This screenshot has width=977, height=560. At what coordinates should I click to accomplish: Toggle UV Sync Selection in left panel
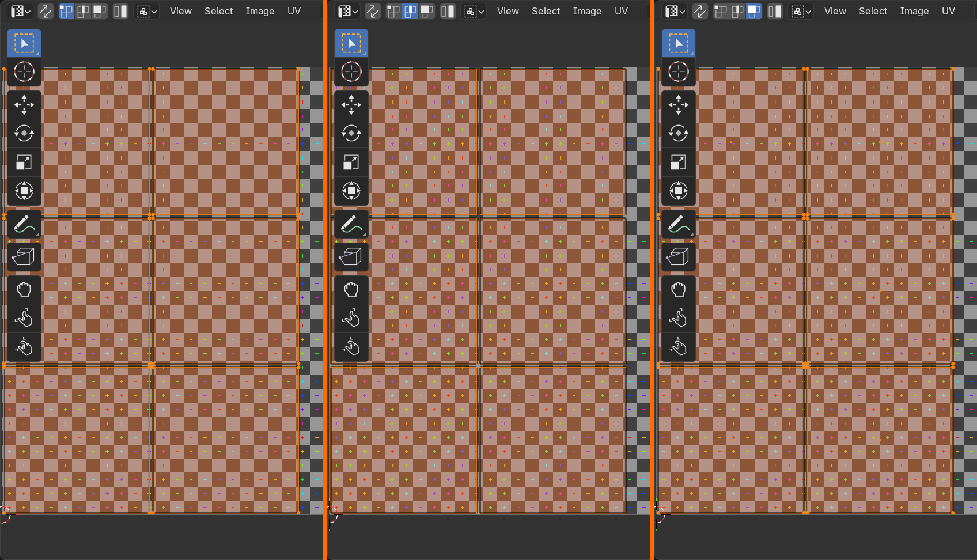46,11
